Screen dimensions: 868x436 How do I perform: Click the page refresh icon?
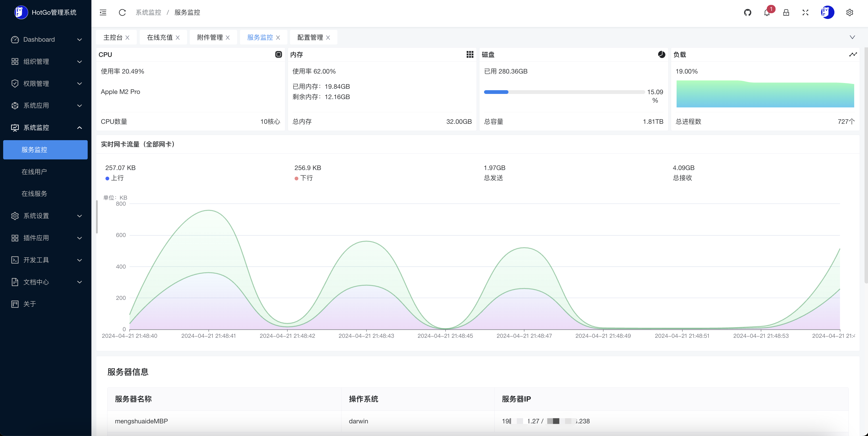(122, 12)
